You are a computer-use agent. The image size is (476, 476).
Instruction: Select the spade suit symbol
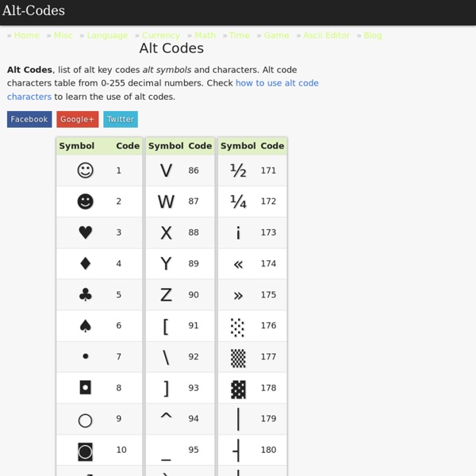click(x=85, y=325)
